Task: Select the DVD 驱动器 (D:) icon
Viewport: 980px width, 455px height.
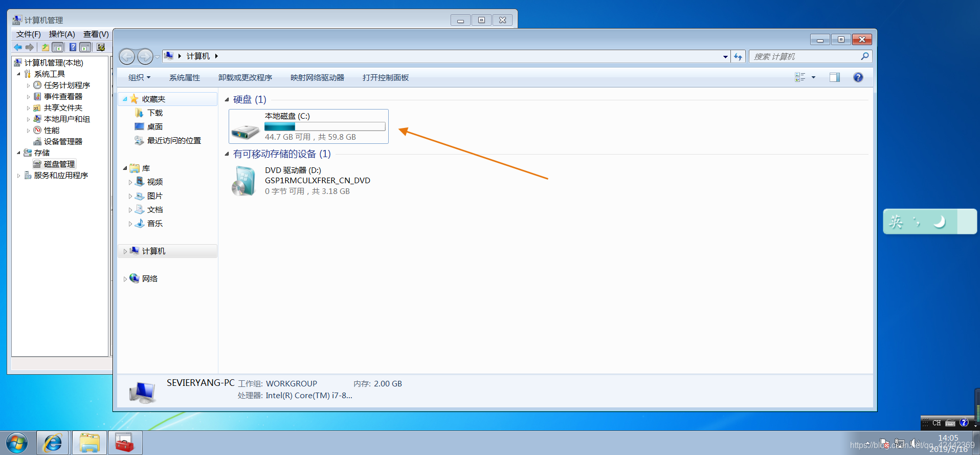Action: coord(243,181)
